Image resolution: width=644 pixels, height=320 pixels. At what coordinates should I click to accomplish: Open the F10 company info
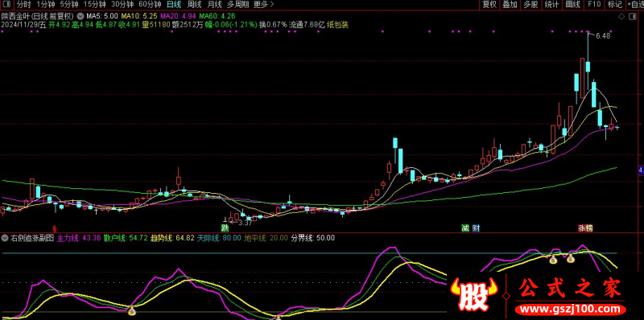[x=594, y=5]
